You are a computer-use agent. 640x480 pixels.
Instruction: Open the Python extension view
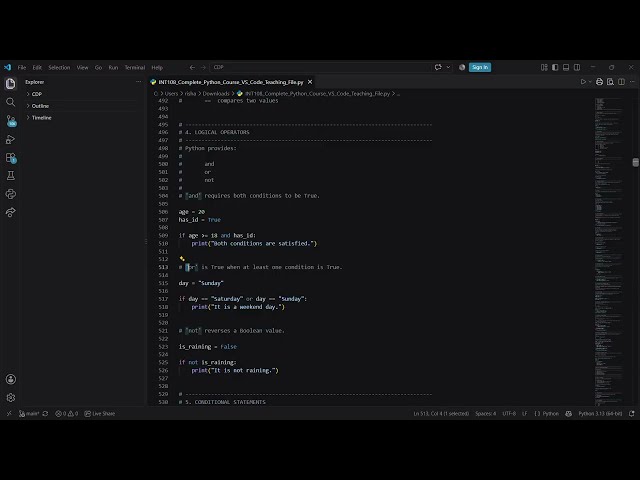tap(11, 194)
